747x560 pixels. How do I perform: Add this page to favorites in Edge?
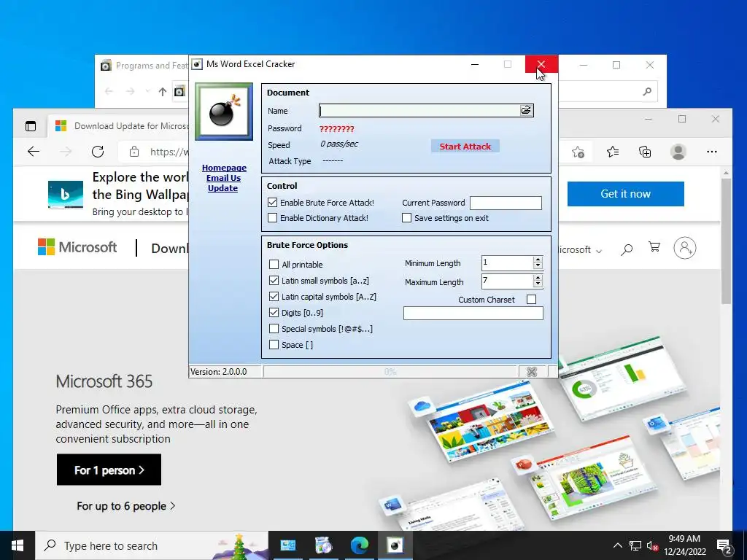(x=578, y=152)
